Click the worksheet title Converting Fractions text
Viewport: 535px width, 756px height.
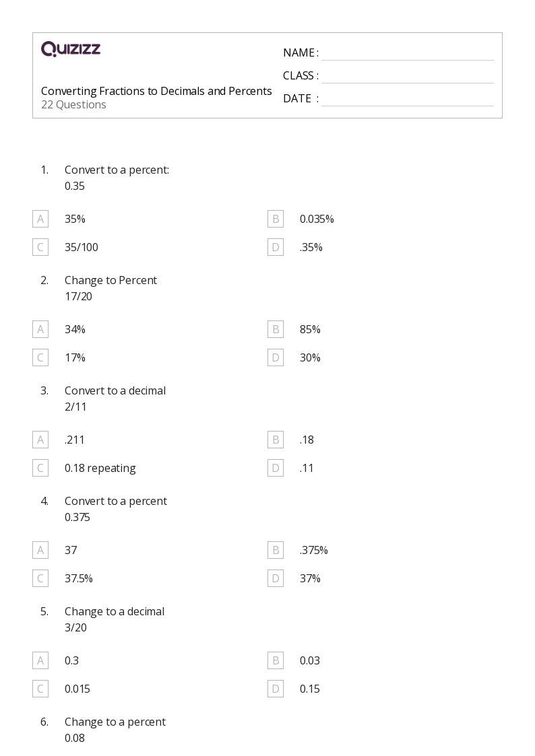[156, 91]
